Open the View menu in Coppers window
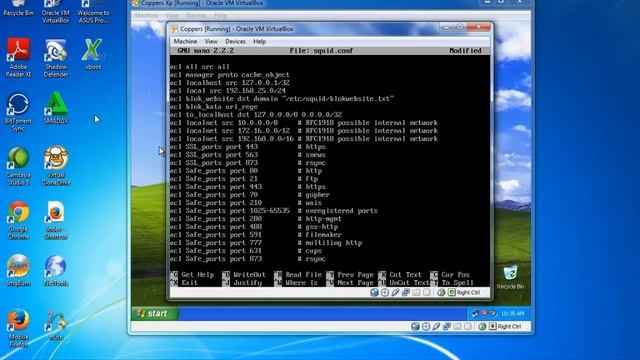Screen dimensions: 640x360 211,42
